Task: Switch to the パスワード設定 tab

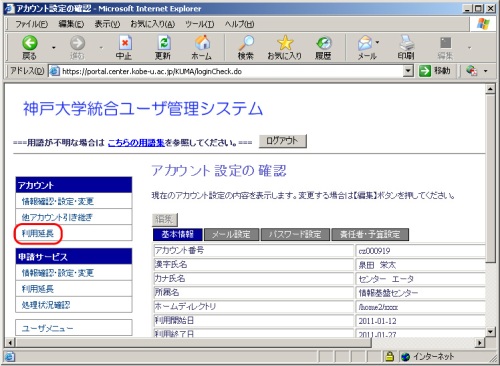Action: [x=295, y=235]
